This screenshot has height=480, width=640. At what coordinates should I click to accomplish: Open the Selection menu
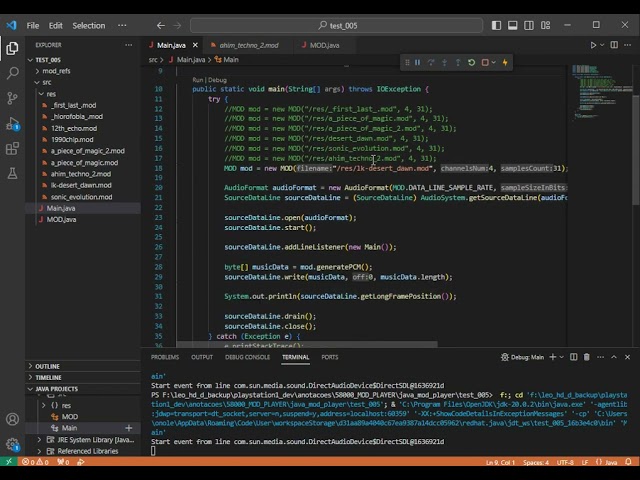(x=89, y=25)
